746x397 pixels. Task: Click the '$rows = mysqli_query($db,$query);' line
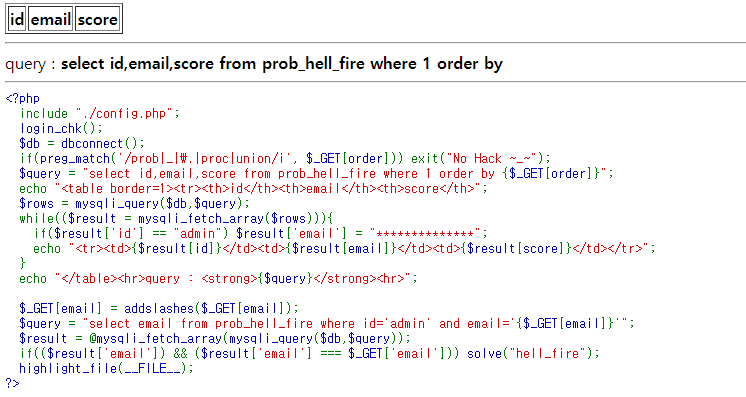tap(134, 204)
